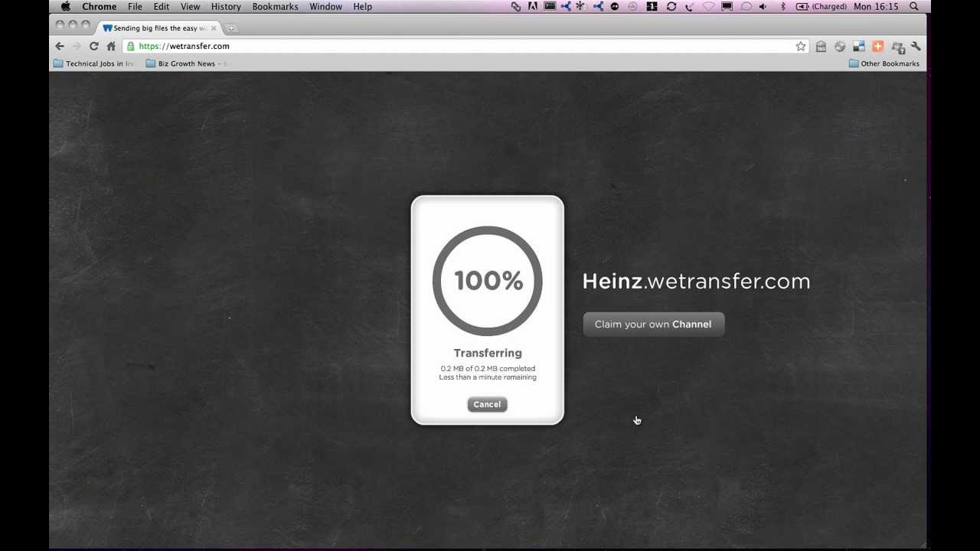The width and height of the screenshot is (980, 551).
Task: Click 'Claim your own Channel' button
Action: (x=653, y=324)
